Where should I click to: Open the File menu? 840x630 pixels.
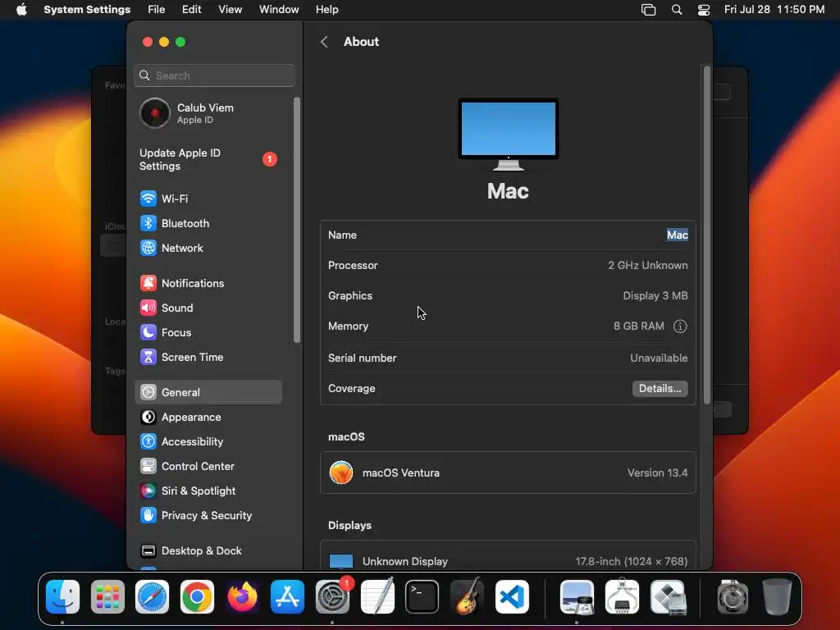pos(157,10)
